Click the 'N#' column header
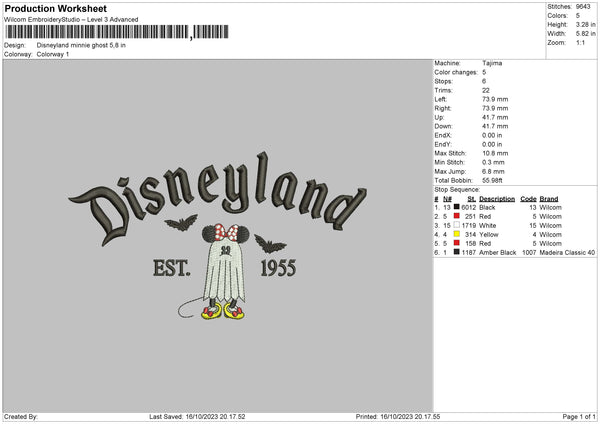This screenshot has height=424, width=600. [447, 199]
